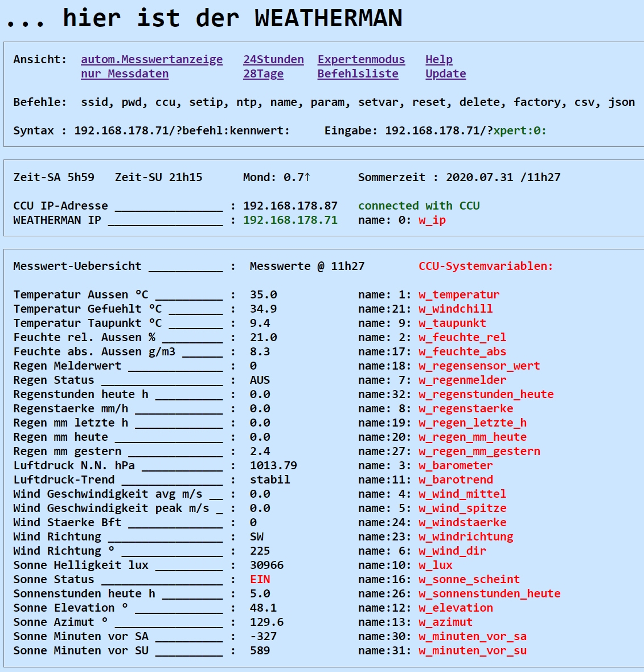
Task: Select the WEATHERMAN IP value 192.168.178.71
Action: point(290,220)
